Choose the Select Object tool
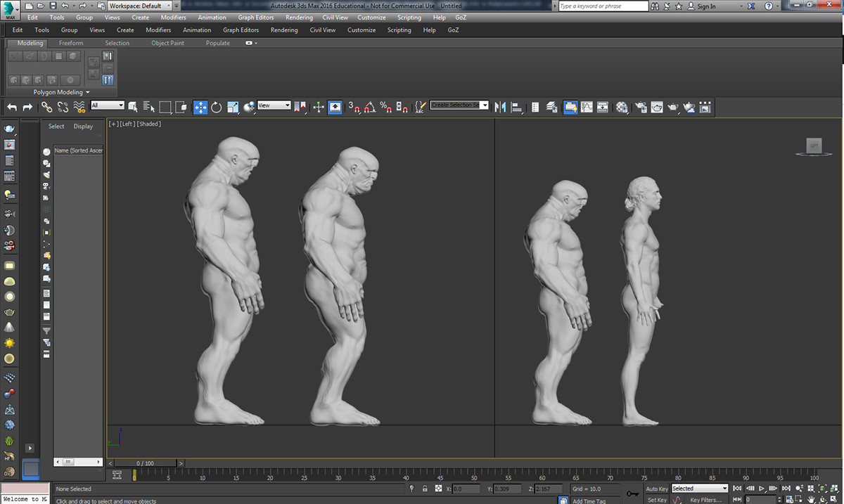Image resolution: width=844 pixels, height=504 pixels. [132, 107]
